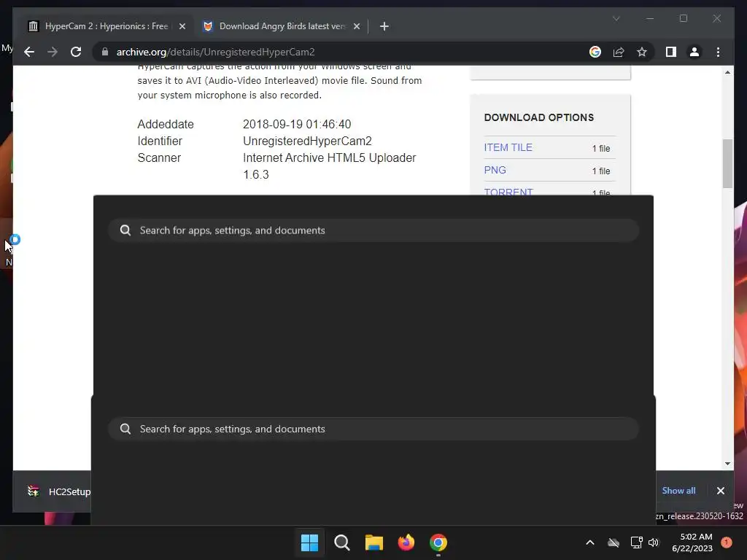Click the page scrollbar thumb

click(727, 163)
